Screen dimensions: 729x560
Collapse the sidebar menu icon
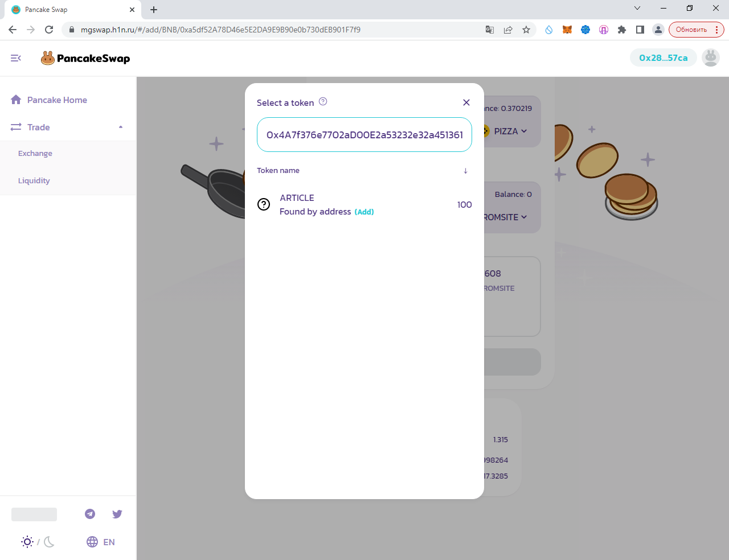tap(16, 58)
